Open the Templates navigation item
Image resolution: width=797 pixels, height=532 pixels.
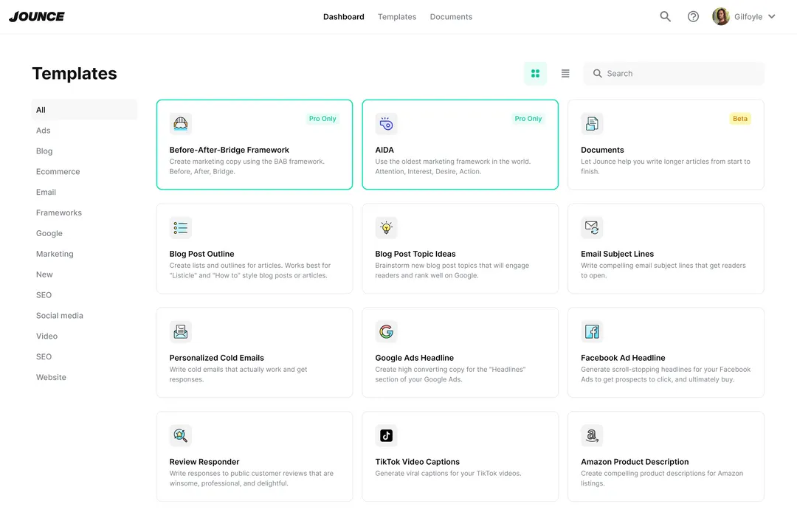pyautogui.click(x=396, y=16)
